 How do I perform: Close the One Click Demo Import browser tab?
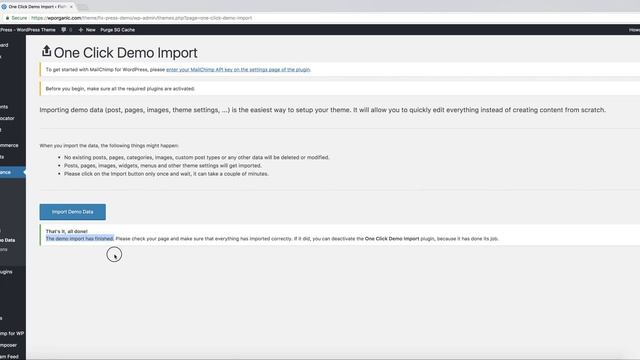(71, 7)
